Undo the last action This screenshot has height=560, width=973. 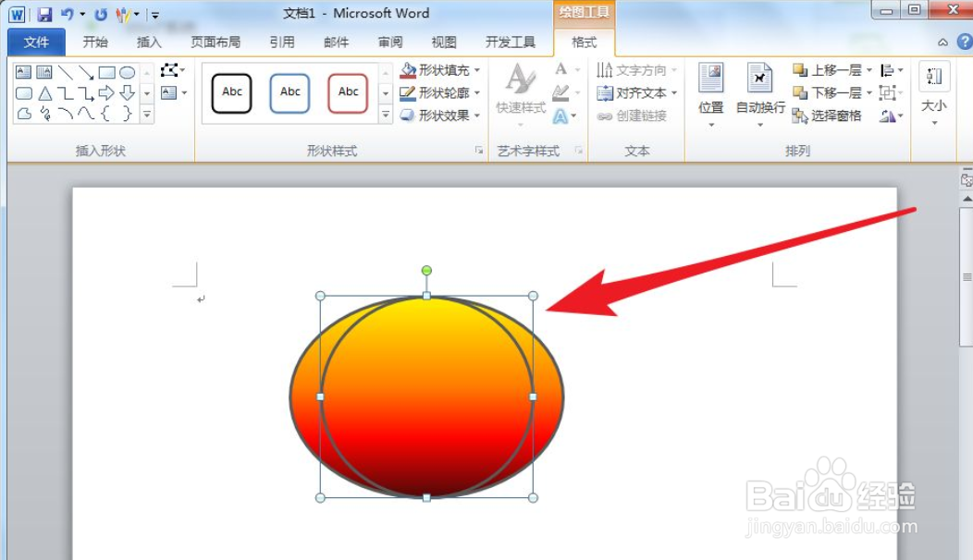pos(67,14)
